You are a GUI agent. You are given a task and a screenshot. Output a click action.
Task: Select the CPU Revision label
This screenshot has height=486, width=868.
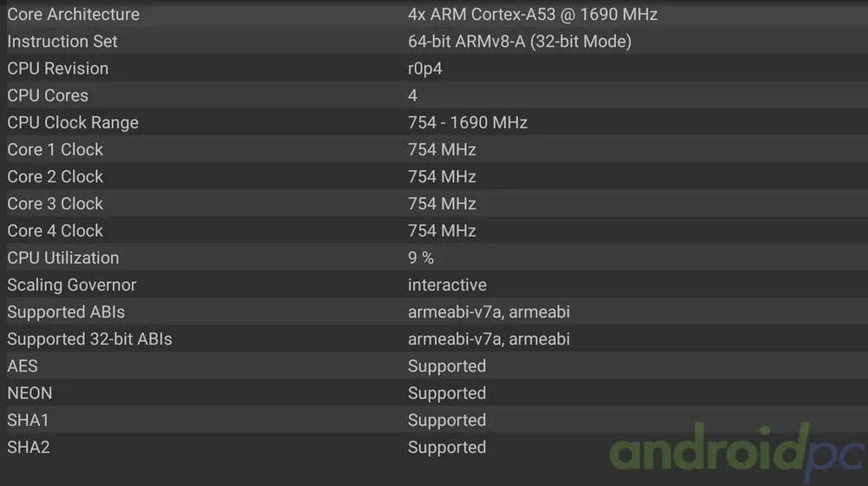58,69
